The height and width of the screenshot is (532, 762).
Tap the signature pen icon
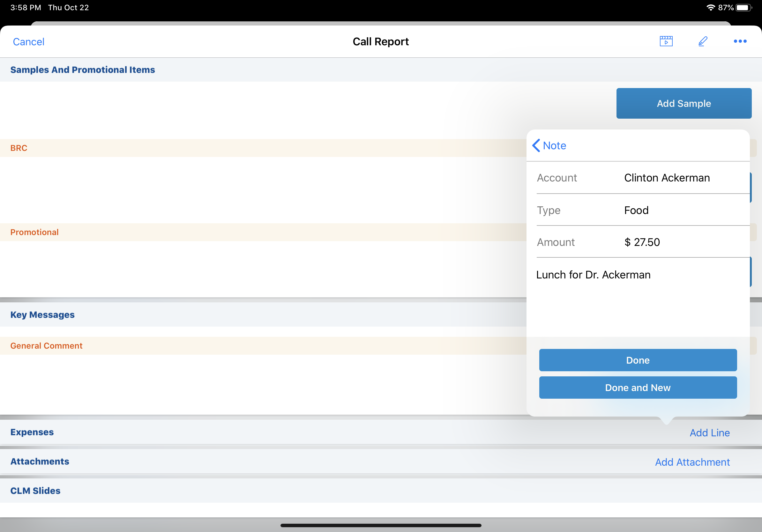(x=703, y=41)
